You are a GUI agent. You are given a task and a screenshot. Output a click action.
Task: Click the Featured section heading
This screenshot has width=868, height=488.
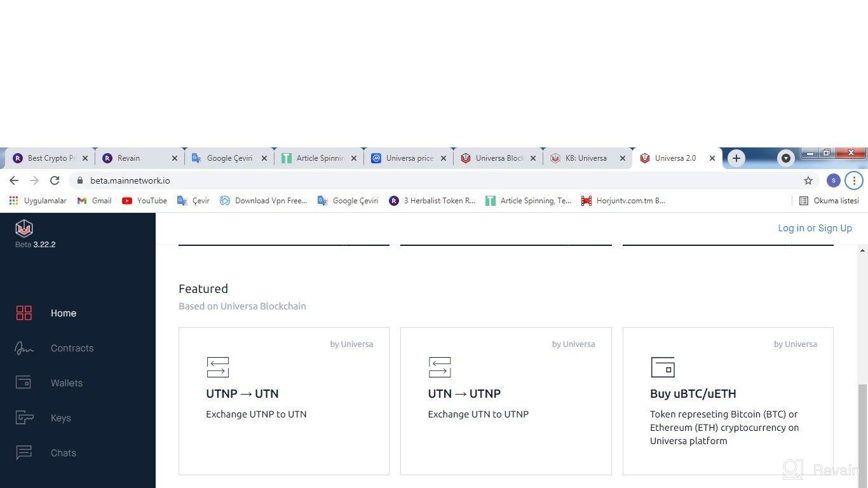(x=203, y=288)
